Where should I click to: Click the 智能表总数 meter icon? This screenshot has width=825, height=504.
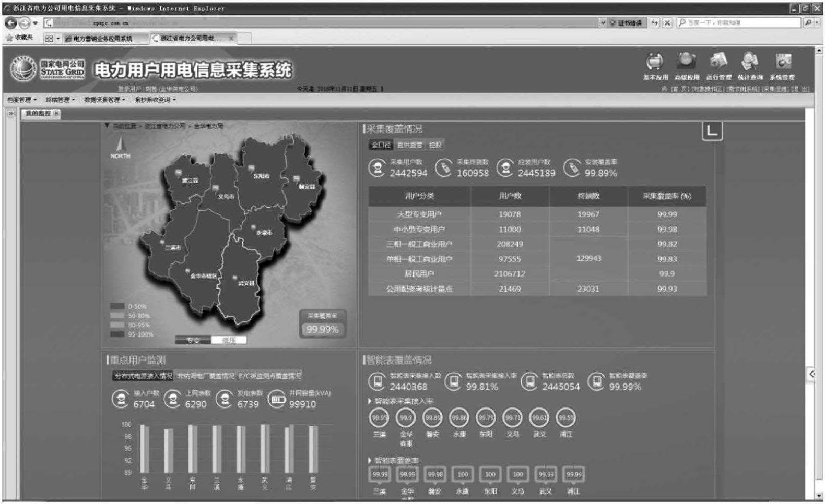[529, 382]
